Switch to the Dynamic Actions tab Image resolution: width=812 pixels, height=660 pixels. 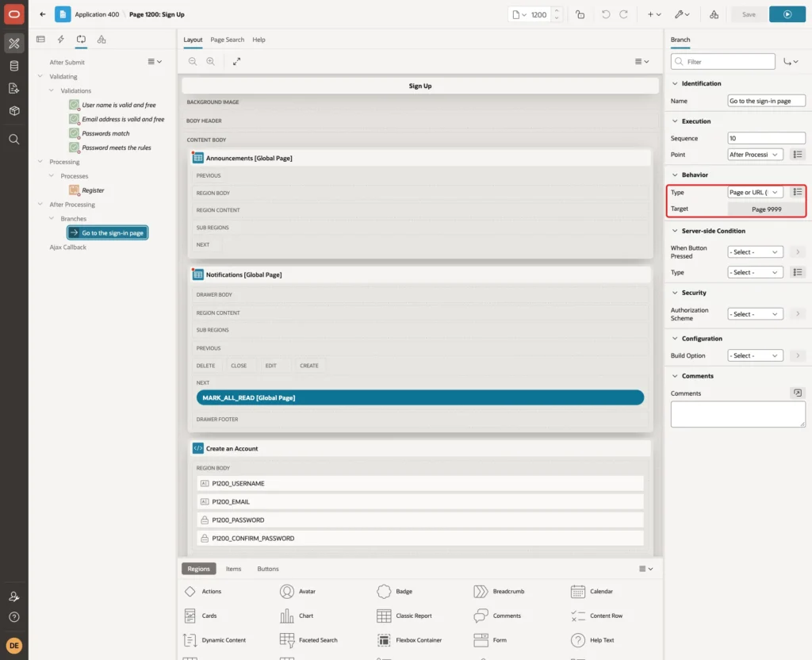[x=60, y=40]
